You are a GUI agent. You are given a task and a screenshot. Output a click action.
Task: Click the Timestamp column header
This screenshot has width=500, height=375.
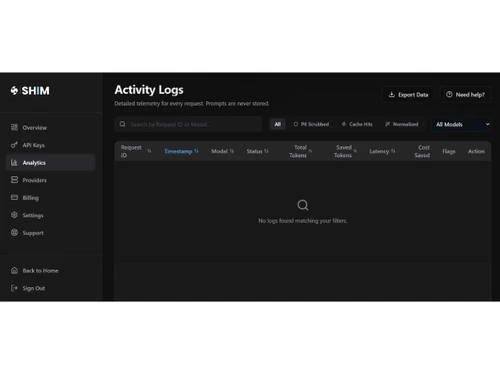point(181,151)
